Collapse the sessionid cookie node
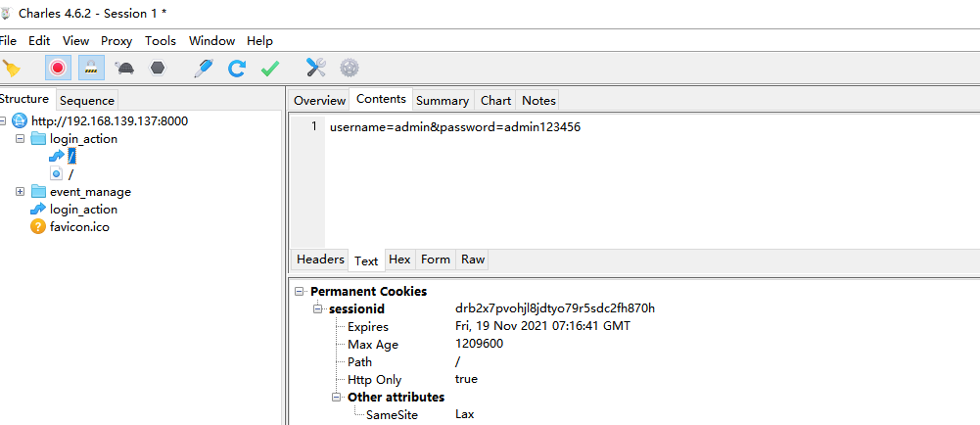 [x=318, y=308]
